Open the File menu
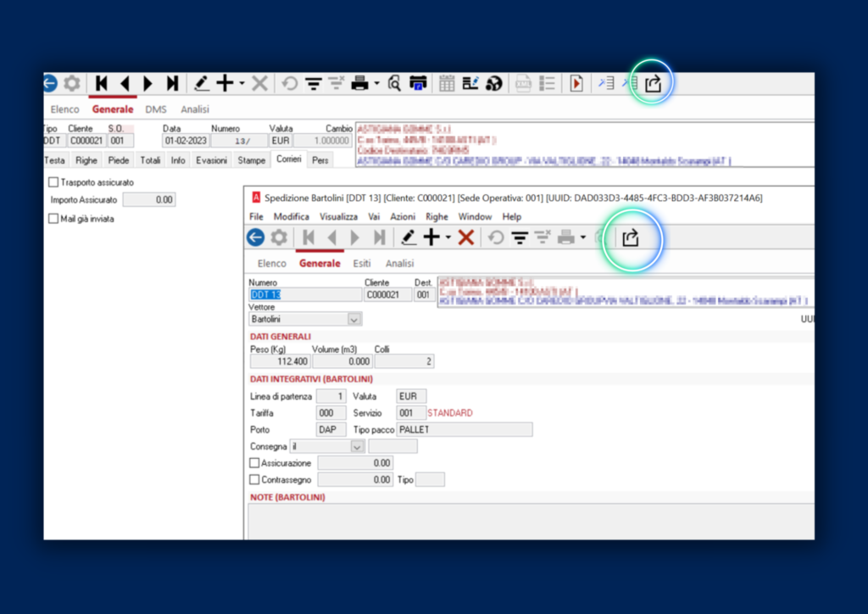 click(256, 216)
